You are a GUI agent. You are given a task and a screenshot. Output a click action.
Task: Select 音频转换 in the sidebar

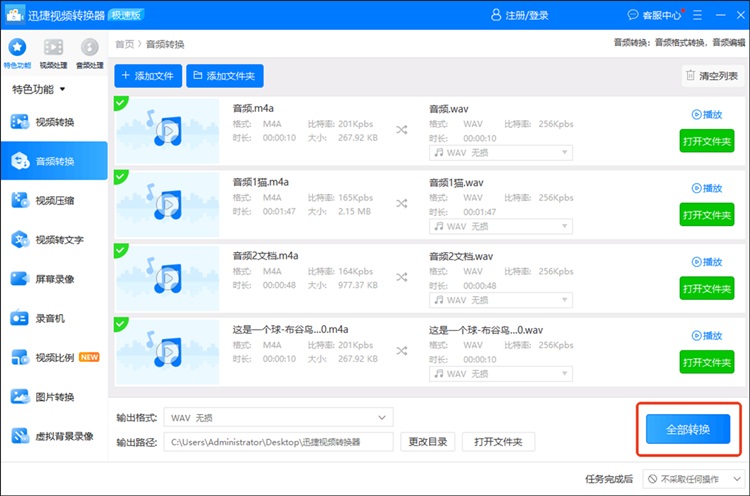coord(54,161)
